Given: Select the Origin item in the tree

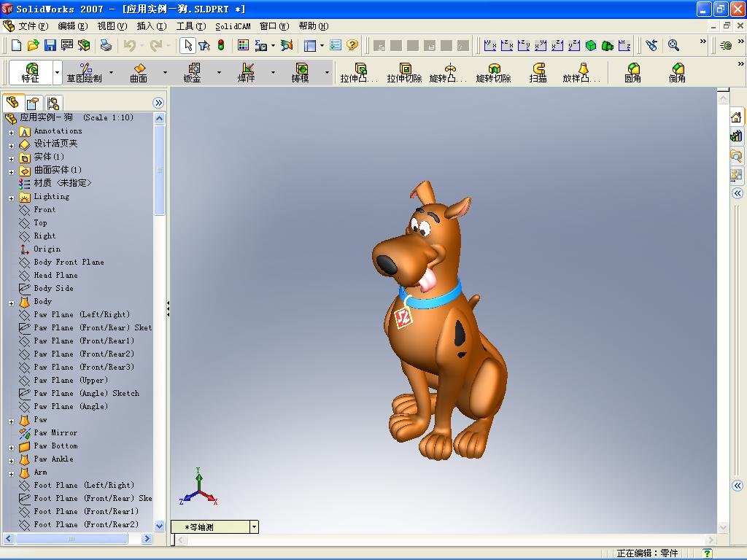Looking at the screenshot, I should 47,249.
